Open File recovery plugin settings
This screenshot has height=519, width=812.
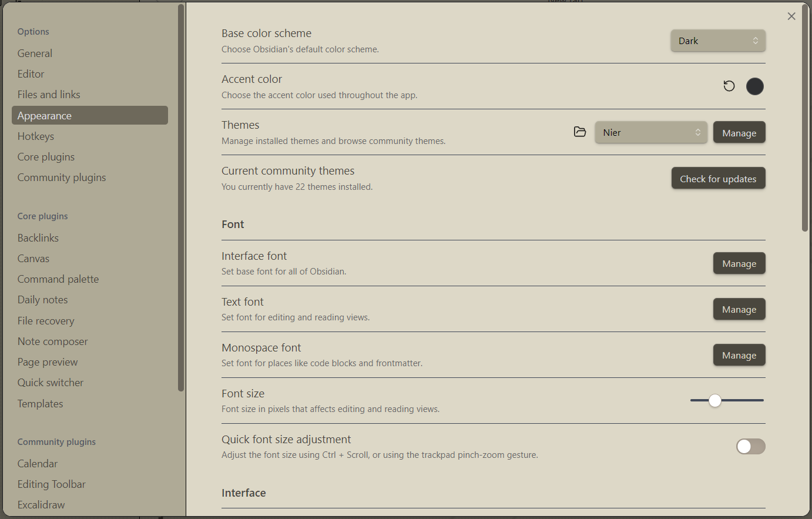(x=90, y=321)
